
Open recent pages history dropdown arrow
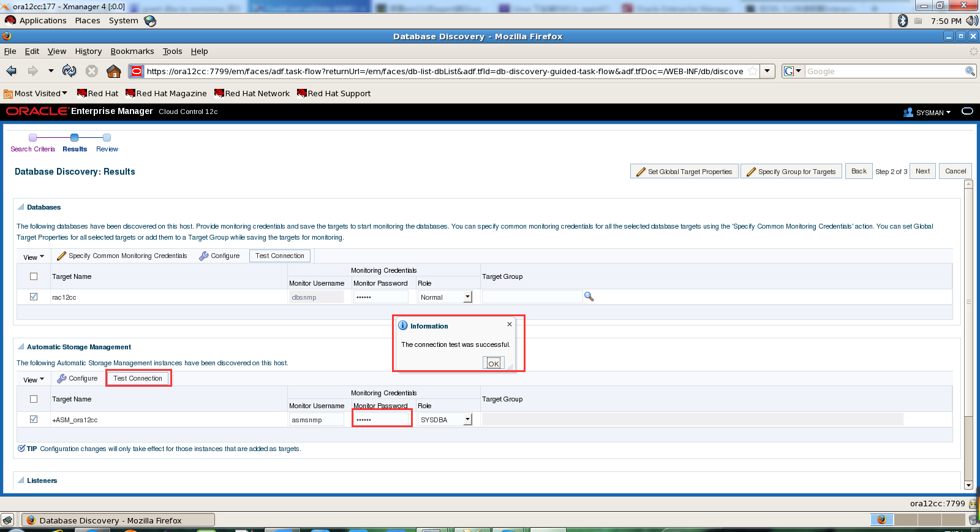51,71
